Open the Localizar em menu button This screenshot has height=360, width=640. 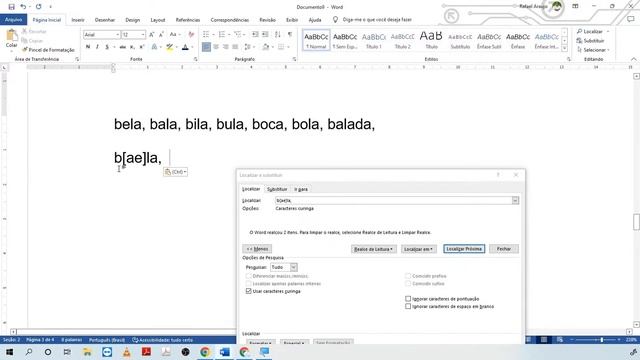pos(419,249)
